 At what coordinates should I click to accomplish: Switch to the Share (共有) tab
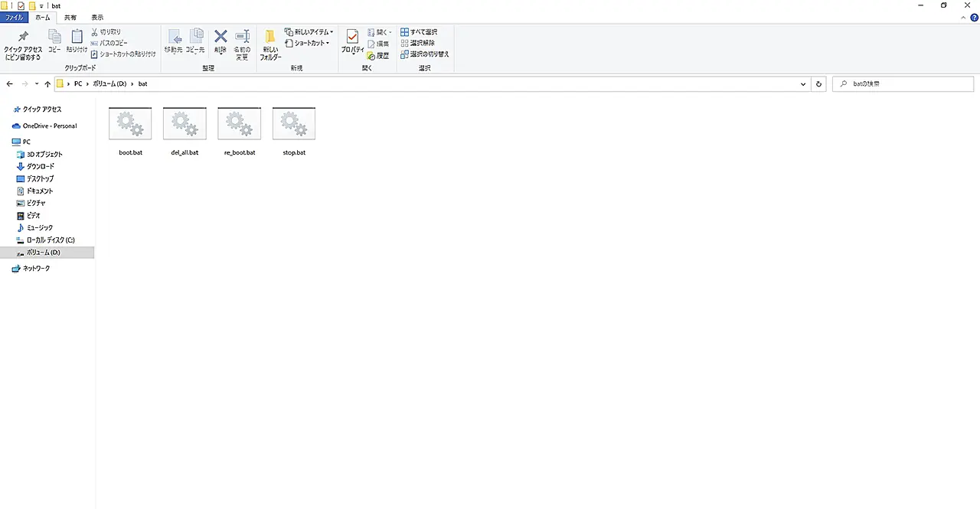click(x=70, y=17)
